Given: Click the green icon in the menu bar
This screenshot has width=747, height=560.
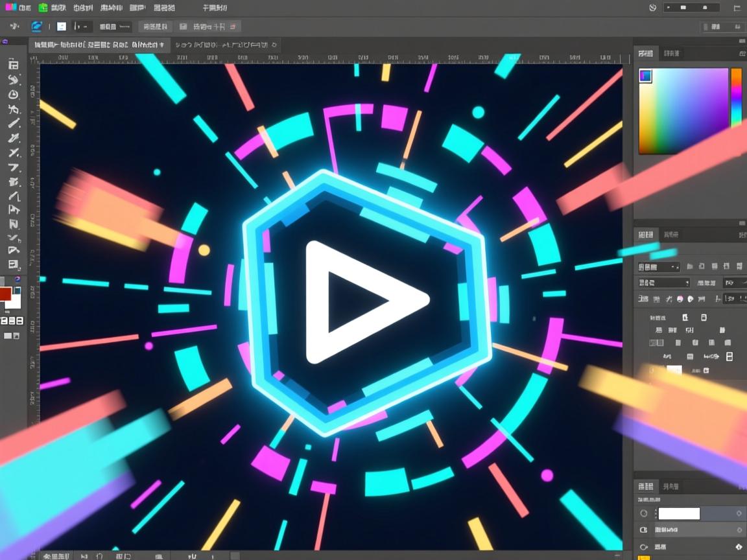Looking at the screenshot, I should (43, 8).
